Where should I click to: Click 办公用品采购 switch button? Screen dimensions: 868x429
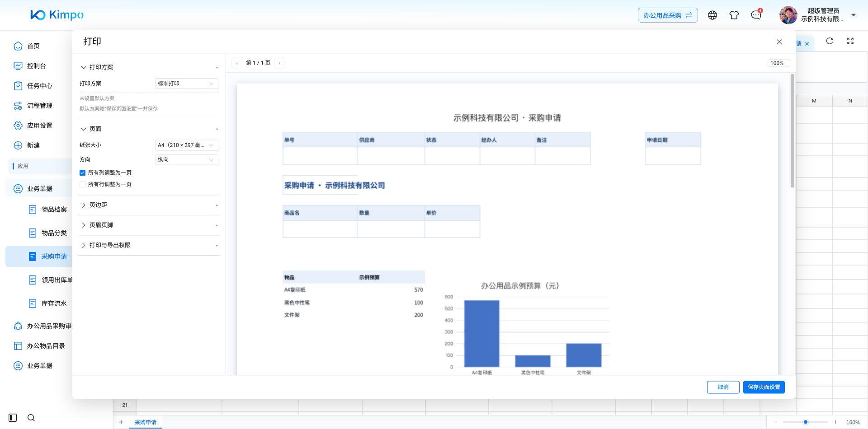click(668, 15)
